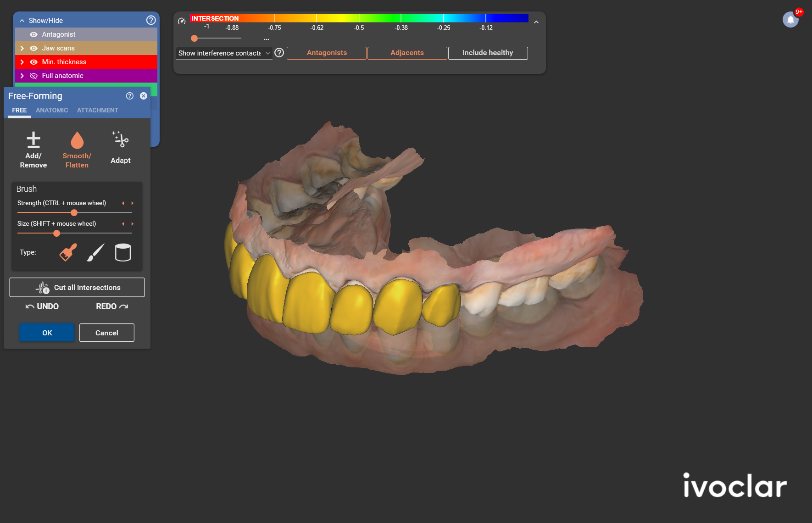Viewport: 812px width, 523px height.
Task: Open Show interference contacts dropdown
Action: coord(224,53)
